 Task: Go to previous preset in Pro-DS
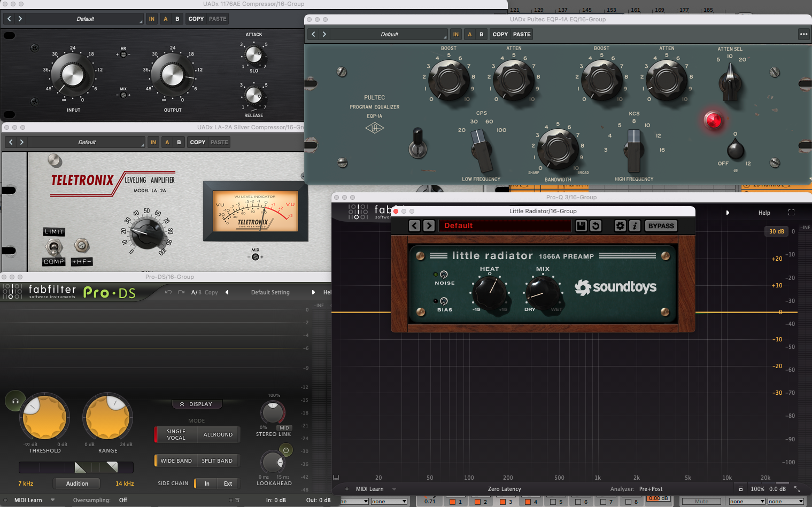click(227, 292)
